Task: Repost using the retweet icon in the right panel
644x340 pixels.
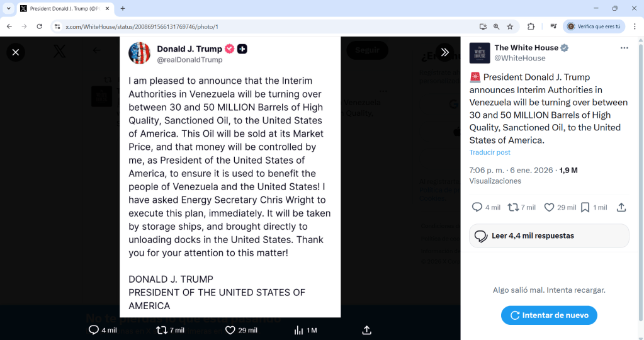Action: coord(513,207)
